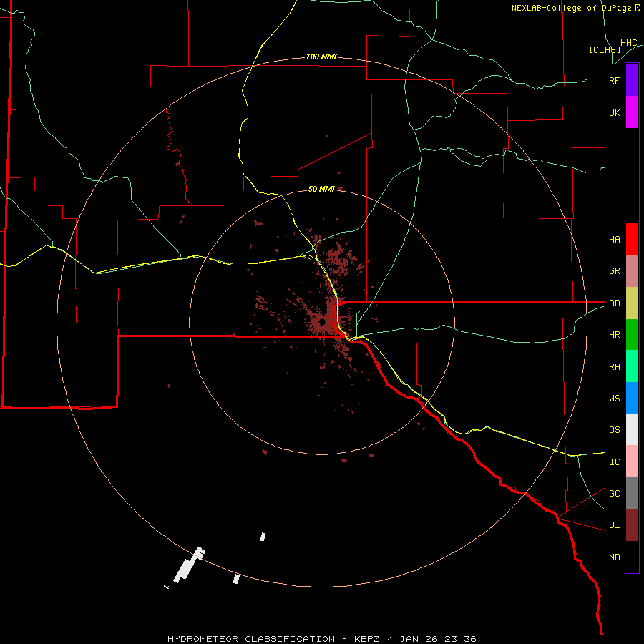Click the WS legend label
The height and width of the screenshot is (644, 644).
pos(614,398)
